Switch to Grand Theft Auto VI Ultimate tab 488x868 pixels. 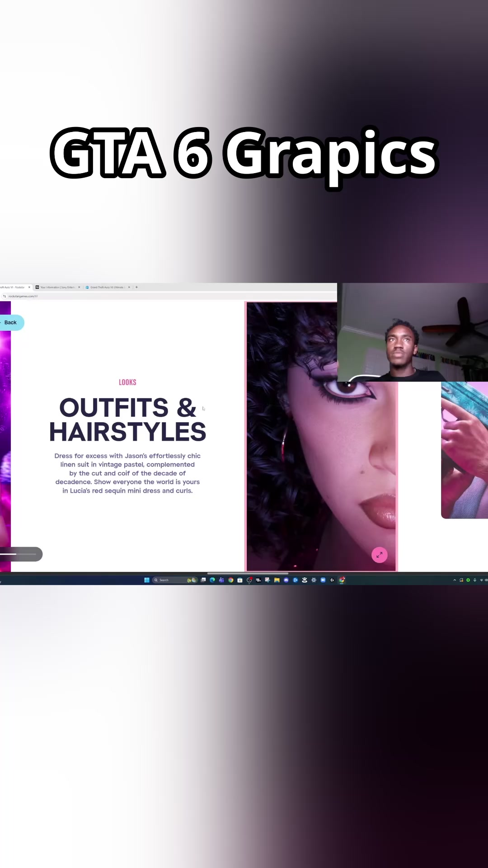tap(108, 287)
